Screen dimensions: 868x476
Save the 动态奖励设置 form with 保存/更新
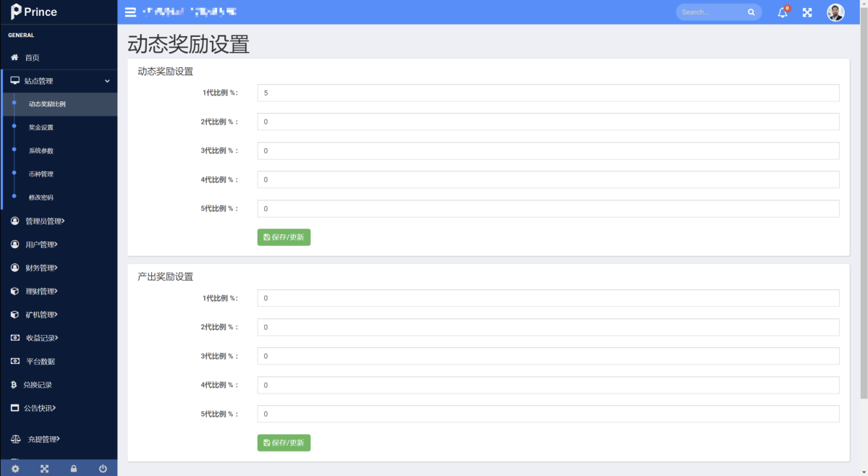pos(284,237)
